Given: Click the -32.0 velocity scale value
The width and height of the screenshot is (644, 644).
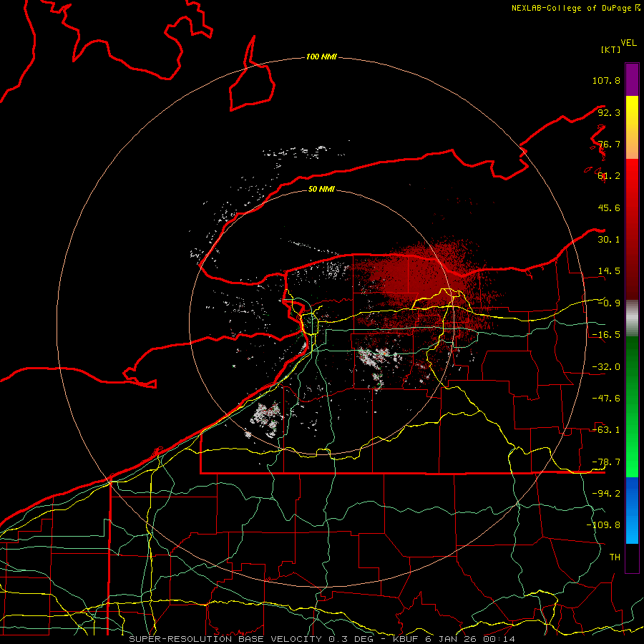Looking at the screenshot, I should point(606,367).
